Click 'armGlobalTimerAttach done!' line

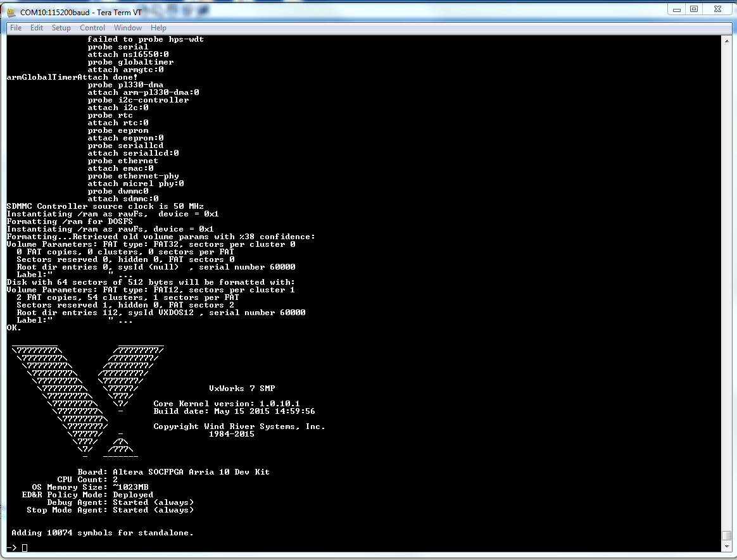pos(72,77)
